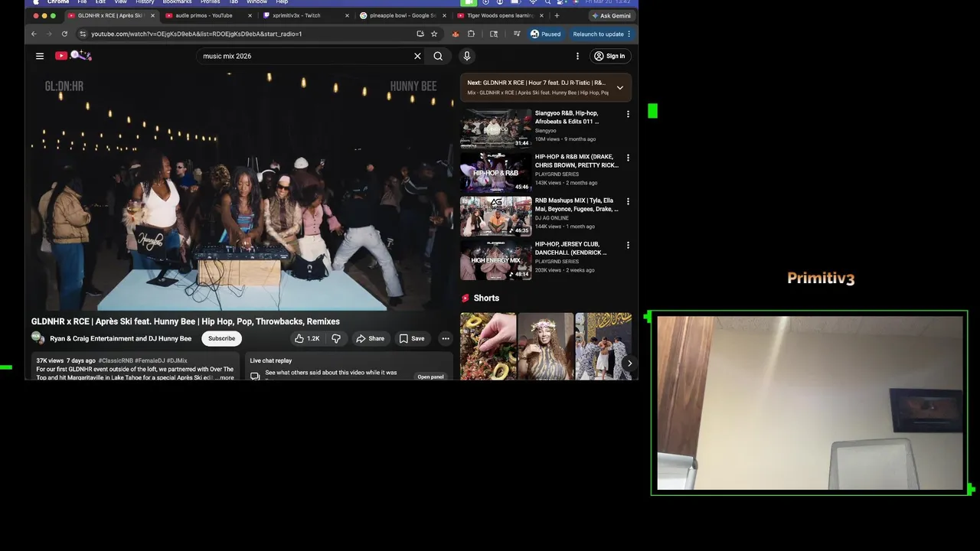Open Siangyoo R&B mix thumbnail
The width and height of the screenshot is (980, 551).
click(495, 128)
